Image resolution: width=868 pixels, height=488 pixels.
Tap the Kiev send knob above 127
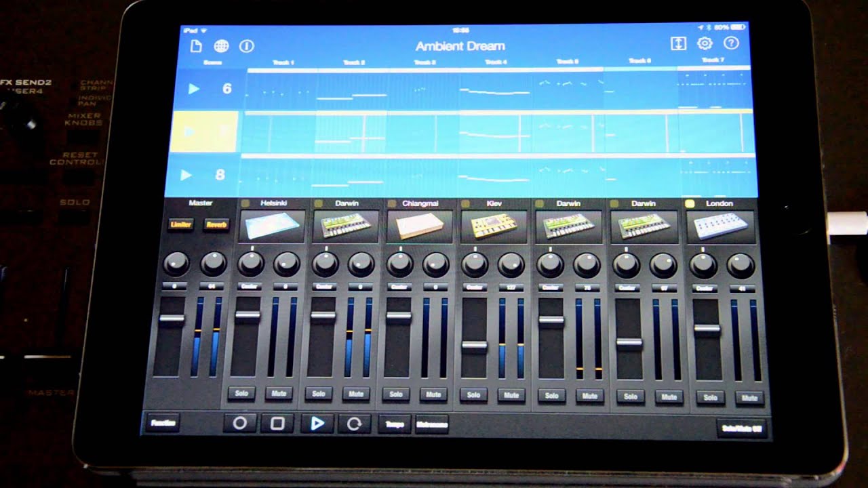pyautogui.click(x=511, y=264)
